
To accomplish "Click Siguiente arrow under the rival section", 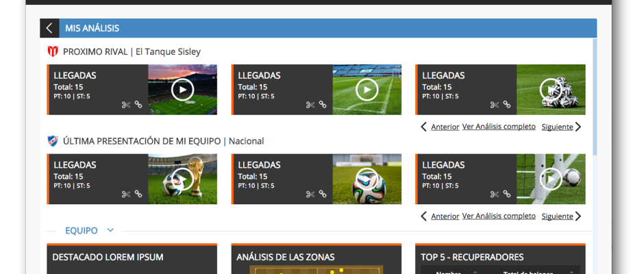I will click(x=578, y=127).
